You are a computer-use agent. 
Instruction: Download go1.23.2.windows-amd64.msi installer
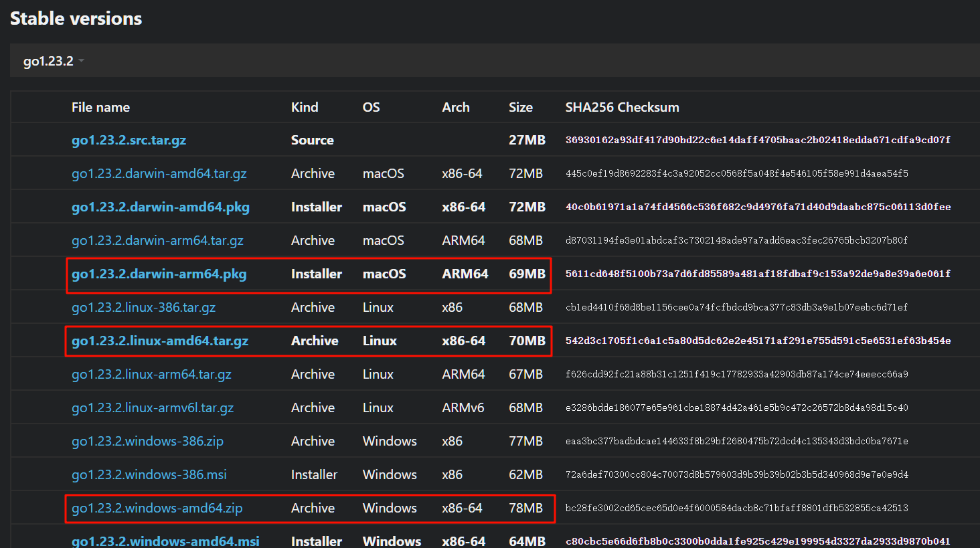pos(165,541)
